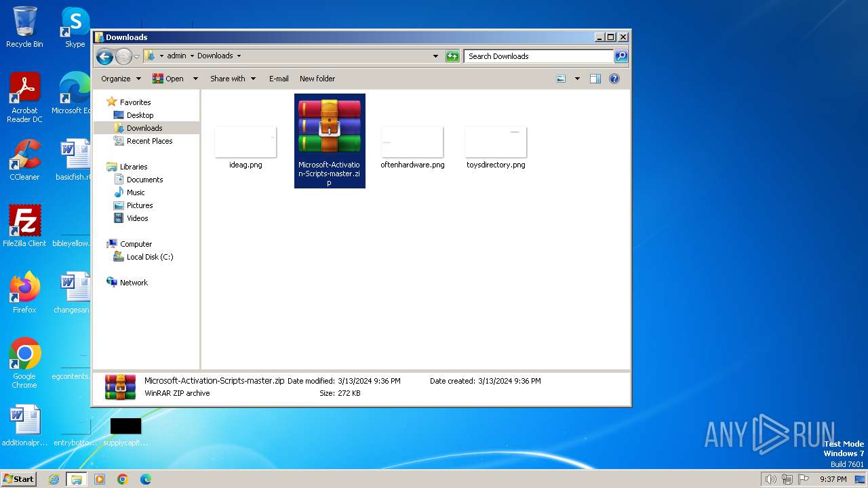The image size is (868, 488).
Task: Select basicfish document on desktop
Action: click(73, 159)
